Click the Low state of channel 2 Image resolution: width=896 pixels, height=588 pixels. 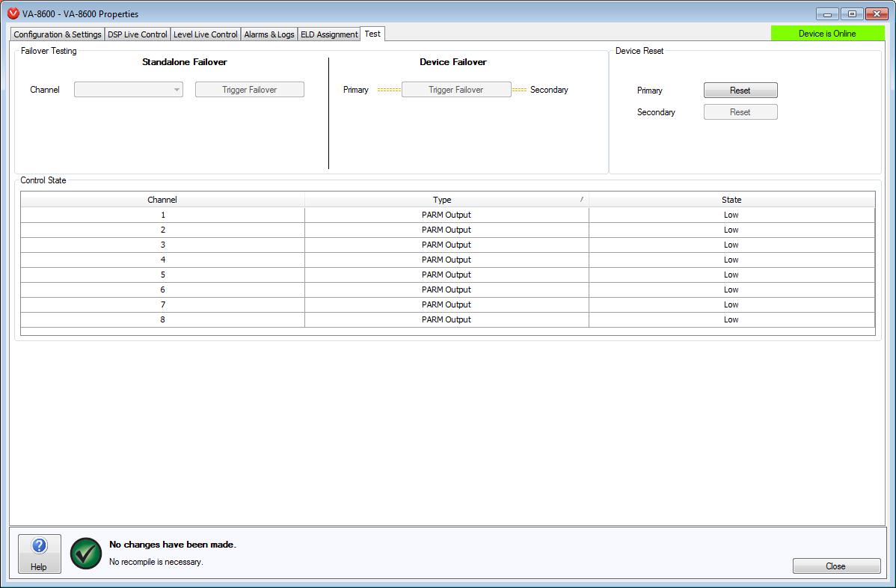point(731,230)
